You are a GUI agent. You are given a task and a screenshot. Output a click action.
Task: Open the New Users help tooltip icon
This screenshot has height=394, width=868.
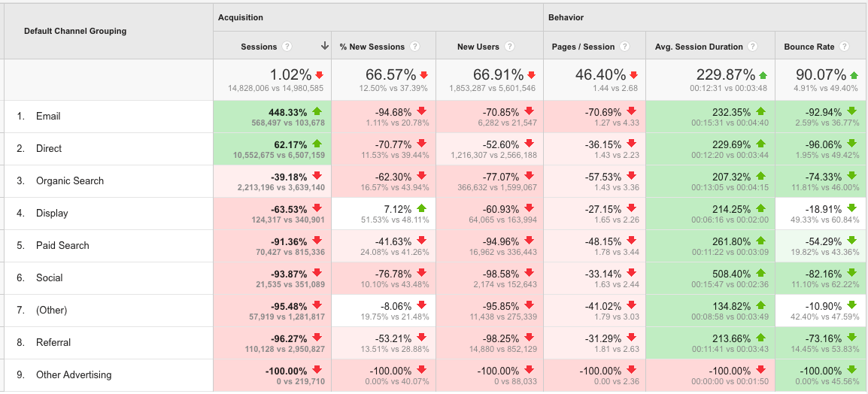pyautogui.click(x=510, y=47)
